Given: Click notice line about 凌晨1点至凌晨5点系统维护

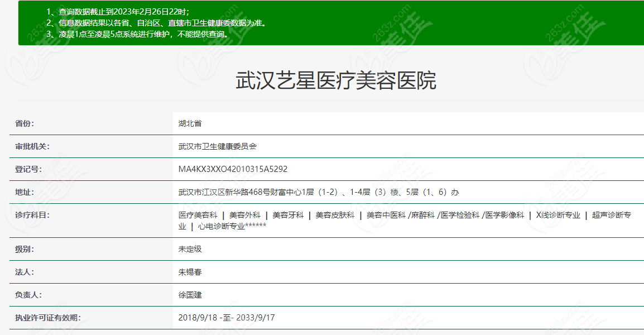Looking at the screenshot, I should (x=138, y=34).
